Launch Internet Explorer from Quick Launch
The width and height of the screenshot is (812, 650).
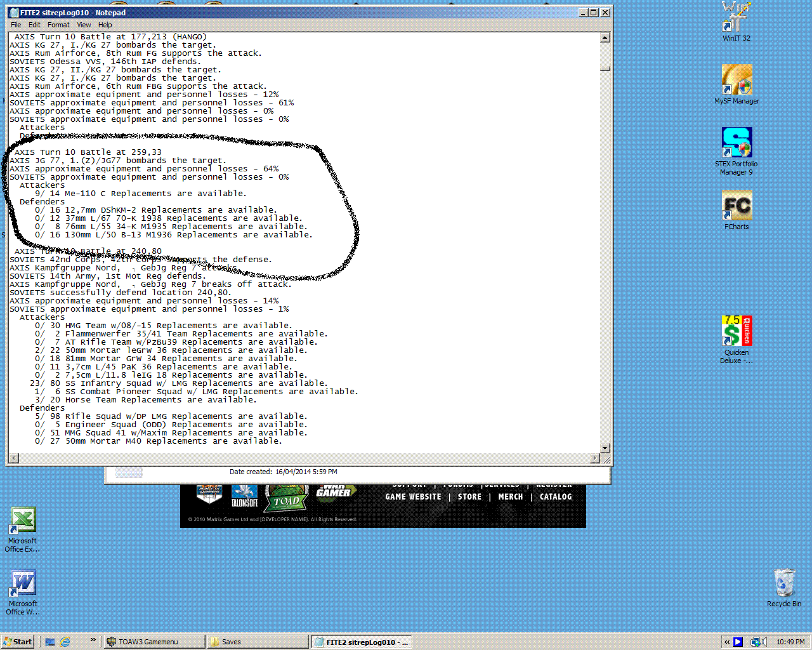65,642
